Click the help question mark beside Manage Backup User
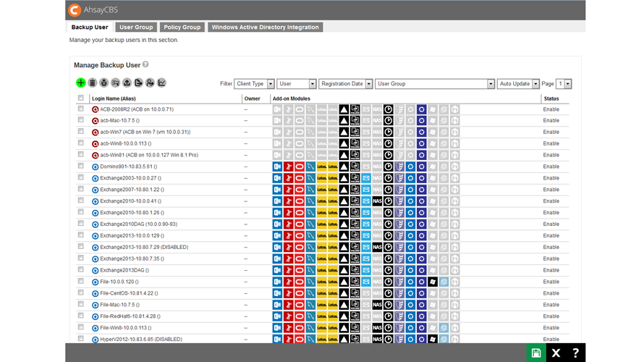The width and height of the screenshot is (644, 362). point(145,64)
